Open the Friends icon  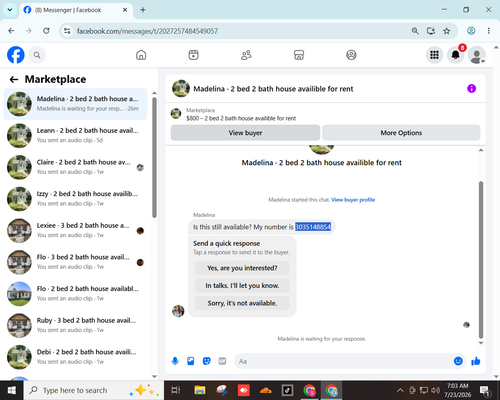point(246,55)
